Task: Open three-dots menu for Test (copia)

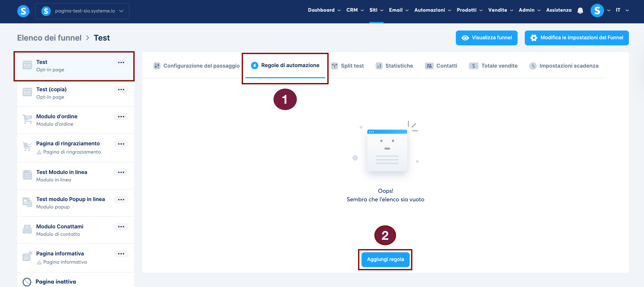Action: [x=121, y=90]
